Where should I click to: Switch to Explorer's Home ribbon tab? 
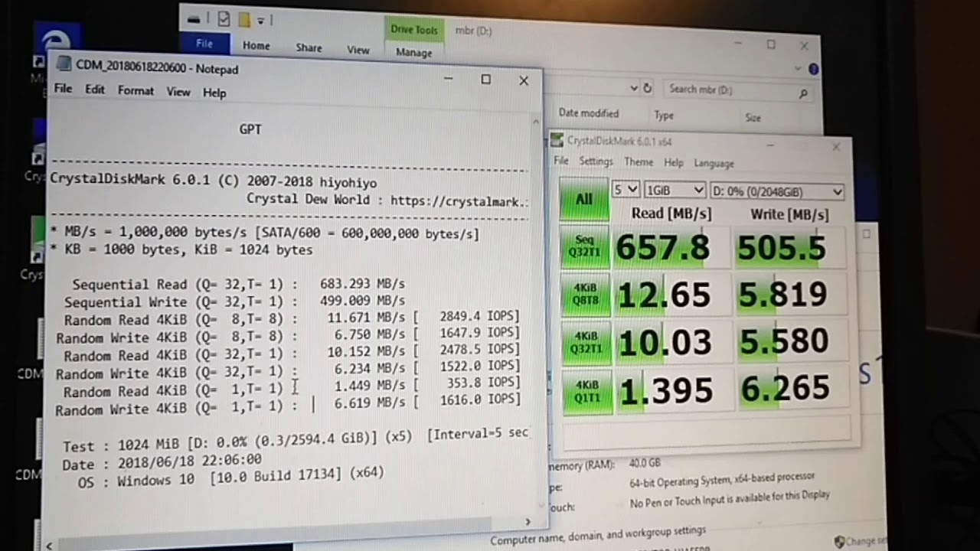pos(256,46)
